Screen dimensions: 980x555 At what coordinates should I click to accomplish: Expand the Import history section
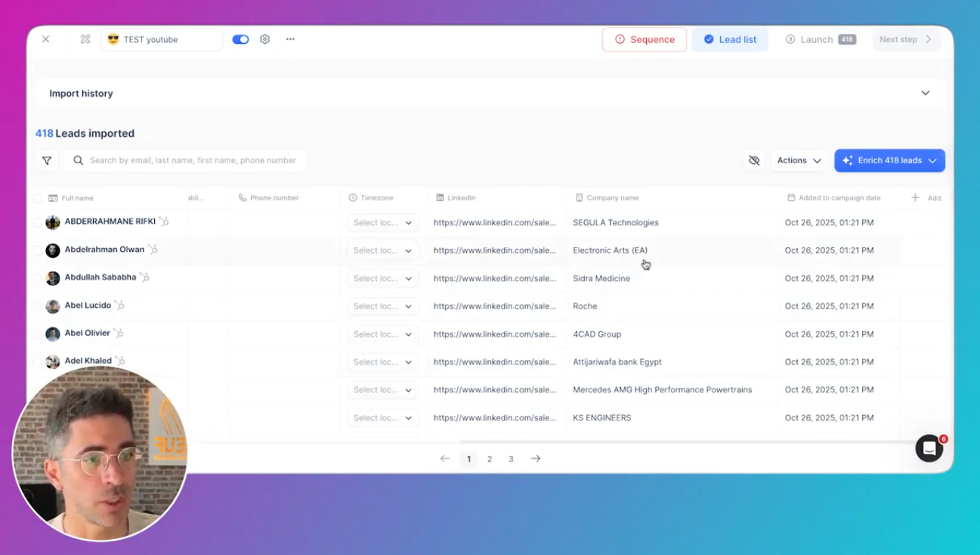490,93
